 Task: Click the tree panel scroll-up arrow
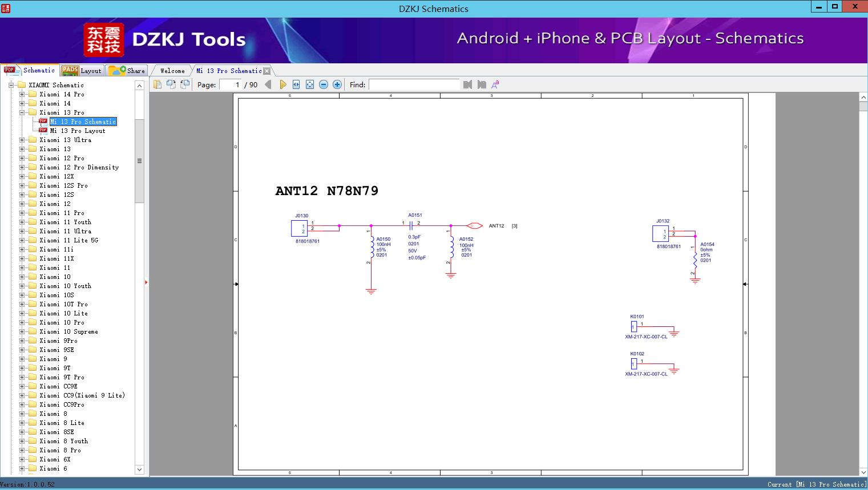139,86
